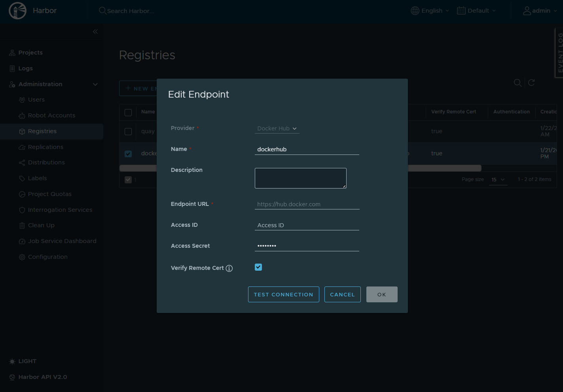
Task: Click into the Description text area
Action: 300,178
